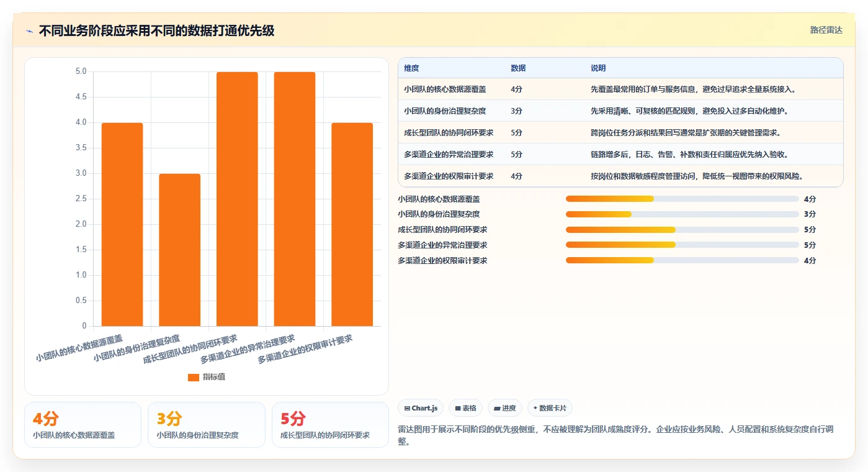Select table cell 小团队的身份治理复杂度
This screenshot has width=868, height=472.
445,111
